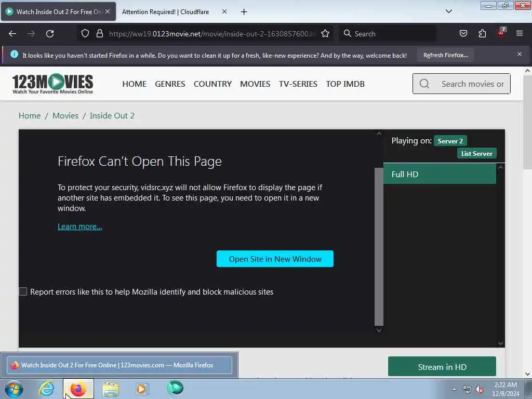Click the Refresh Firefox button
Screen dimensions: 532x399
445,55
